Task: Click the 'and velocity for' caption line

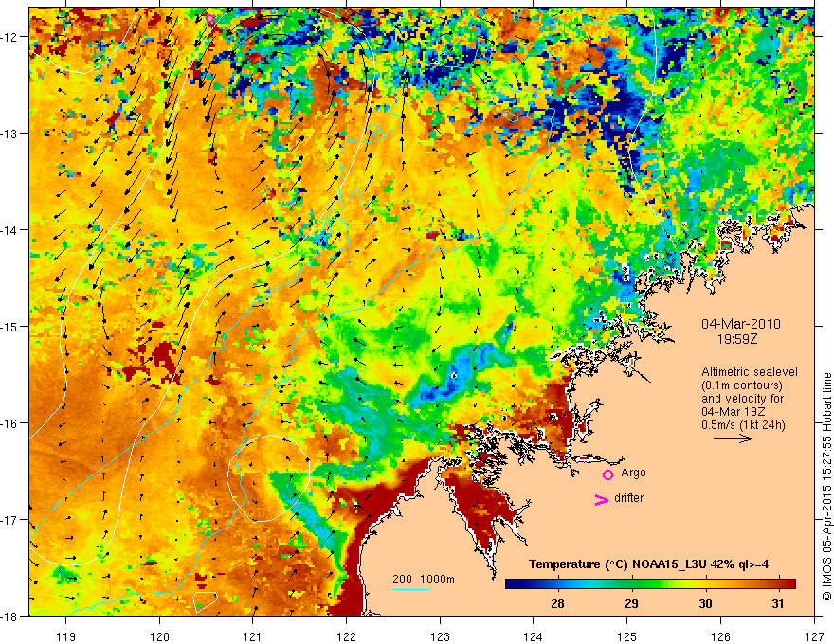Action: (x=742, y=398)
